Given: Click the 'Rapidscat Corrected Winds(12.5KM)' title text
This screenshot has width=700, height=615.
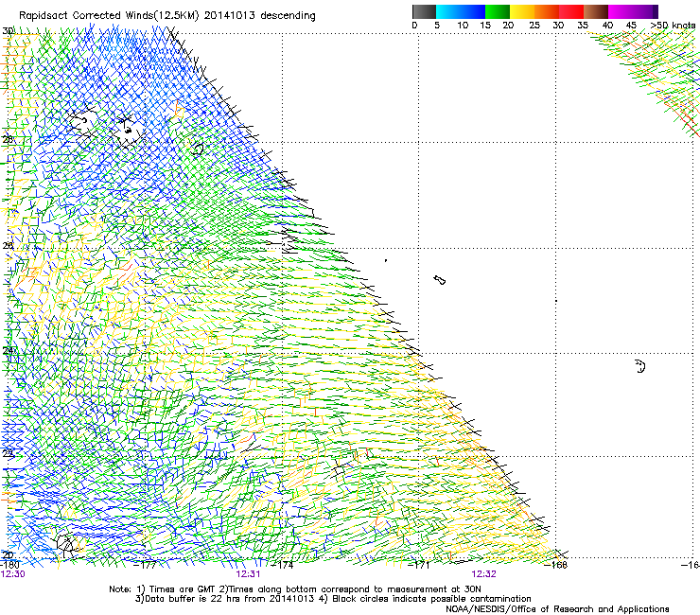Looking at the screenshot, I should click(109, 16).
